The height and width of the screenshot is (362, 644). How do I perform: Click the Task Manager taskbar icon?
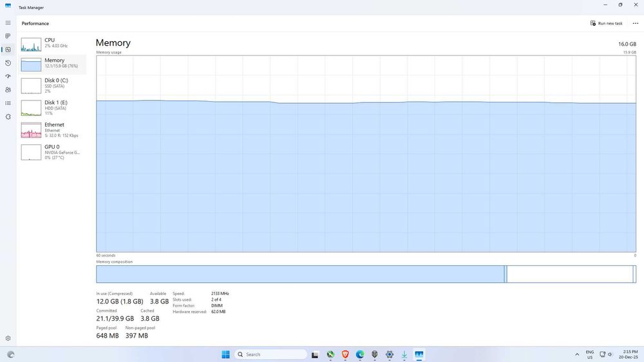[x=419, y=354]
